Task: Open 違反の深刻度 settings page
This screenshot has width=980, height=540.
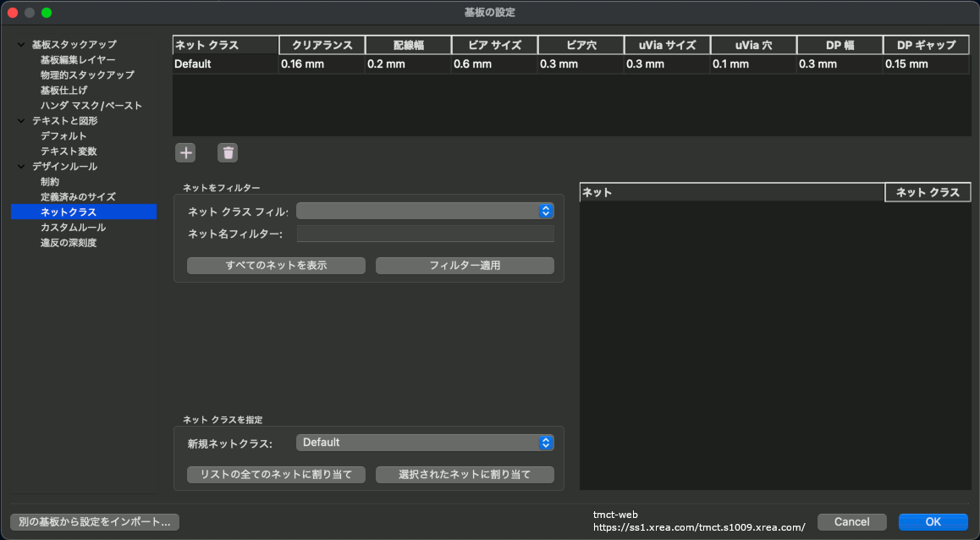Action: pyautogui.click(x=69, y=243)
